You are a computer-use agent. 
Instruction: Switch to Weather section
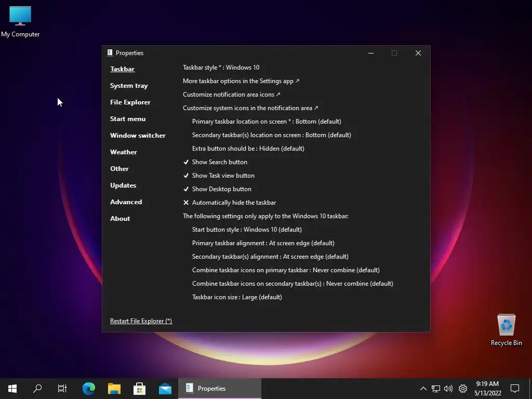[124, 152]
